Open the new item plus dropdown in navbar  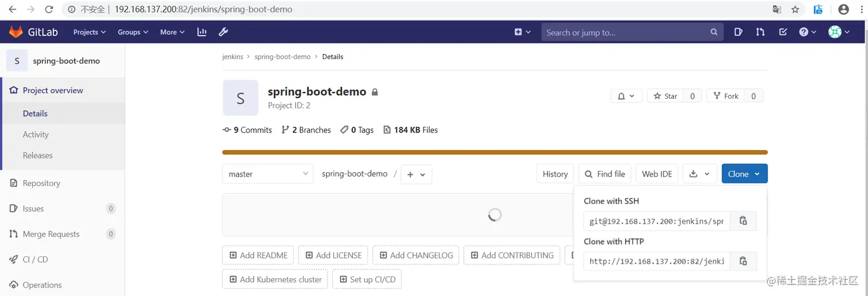[x=522, y=32]
